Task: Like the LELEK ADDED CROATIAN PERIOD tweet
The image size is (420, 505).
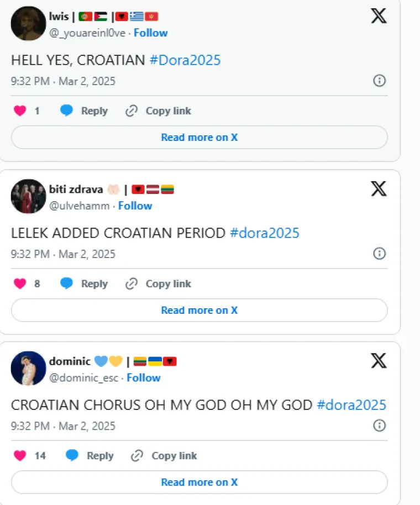Action: tap(20, 284)
